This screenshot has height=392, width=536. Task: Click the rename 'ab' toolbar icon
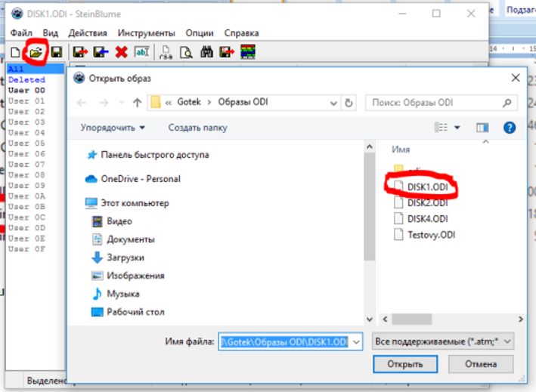[x=142, y=52]
